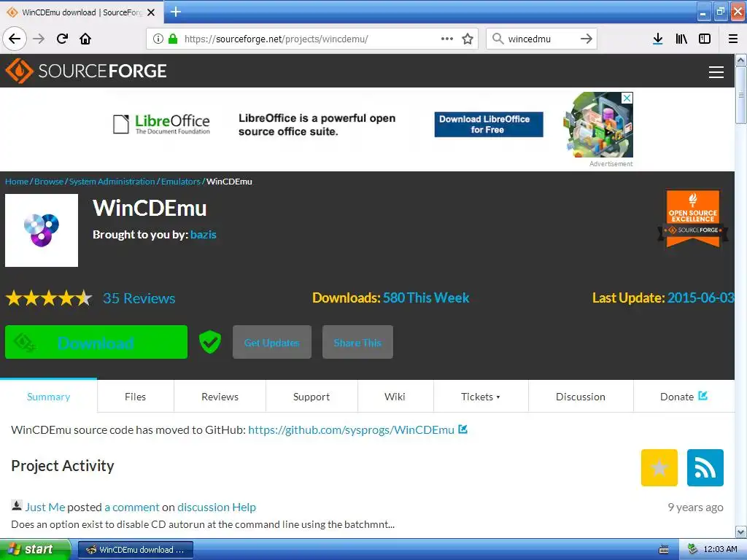747x560 pixels.
Task: Click the GitHub external link icon
Action: [462, 429]
